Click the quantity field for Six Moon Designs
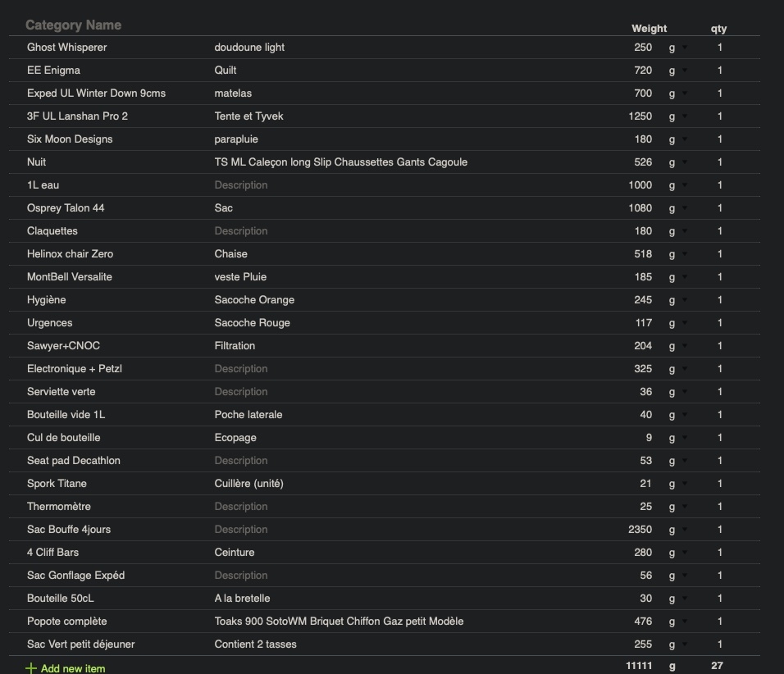 tap(719, 139)
